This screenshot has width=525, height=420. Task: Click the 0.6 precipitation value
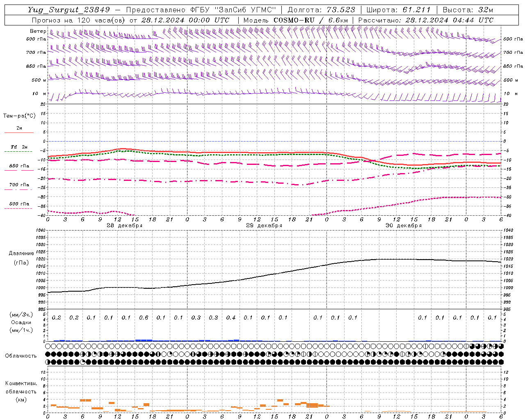click(x=144, y=317)
